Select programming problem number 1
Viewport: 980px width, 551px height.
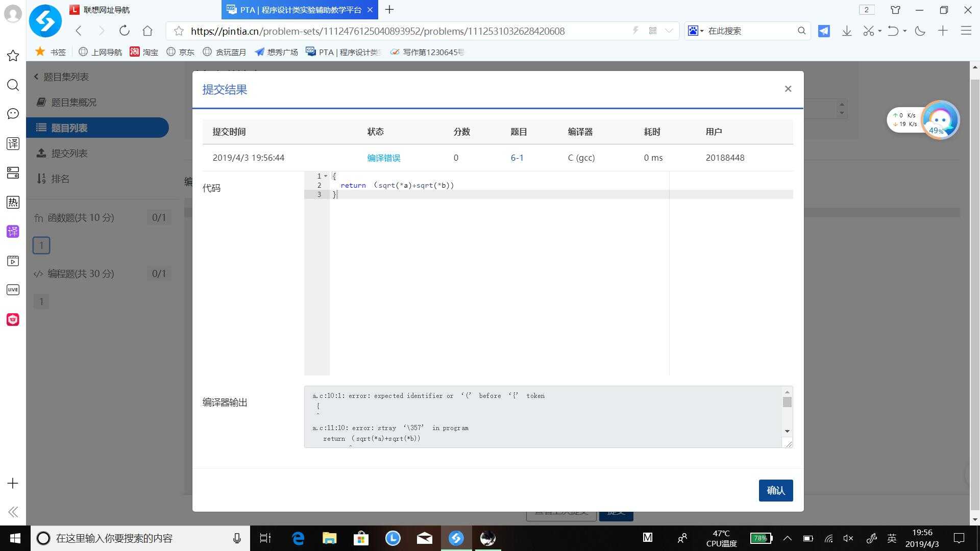pos(41,302)
